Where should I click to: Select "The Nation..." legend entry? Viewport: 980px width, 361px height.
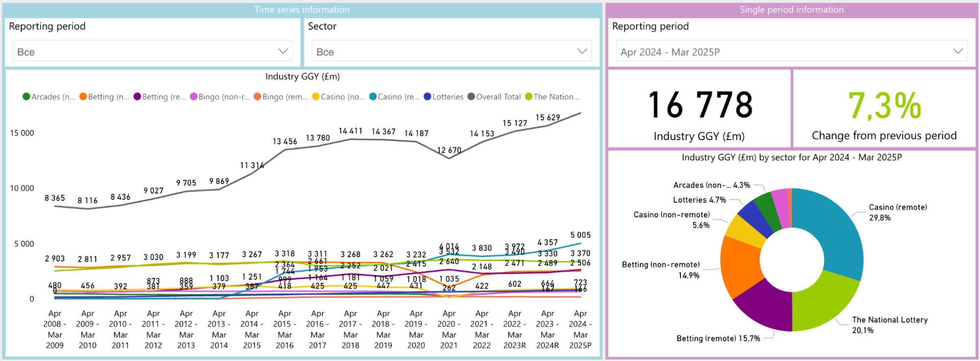pos(553,96)
